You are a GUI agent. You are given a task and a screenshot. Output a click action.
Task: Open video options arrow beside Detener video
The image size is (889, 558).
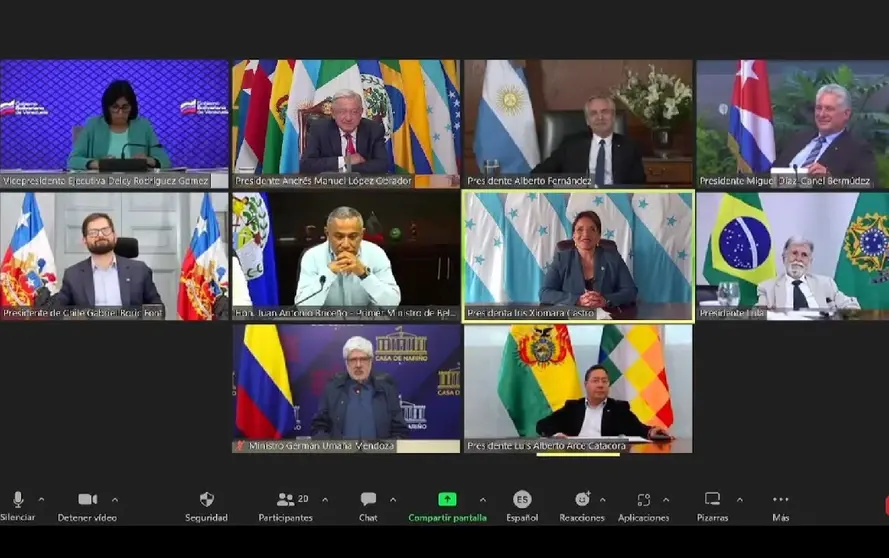115,500
